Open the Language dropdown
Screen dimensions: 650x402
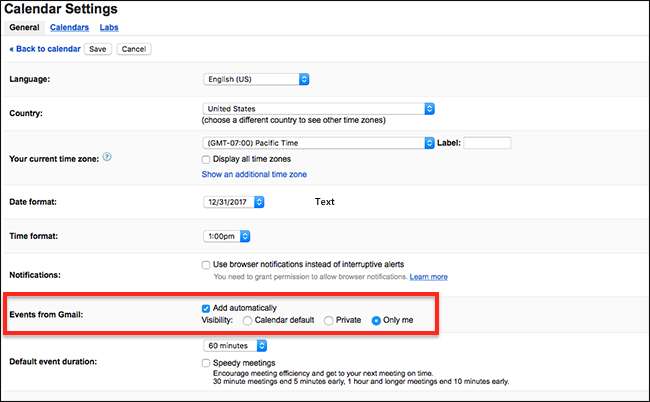coord(256,78)
